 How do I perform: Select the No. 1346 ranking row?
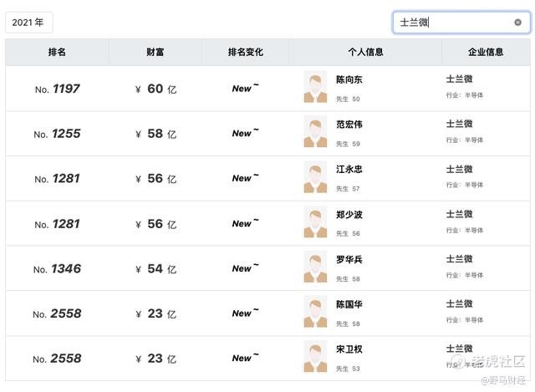coord(58,268)
